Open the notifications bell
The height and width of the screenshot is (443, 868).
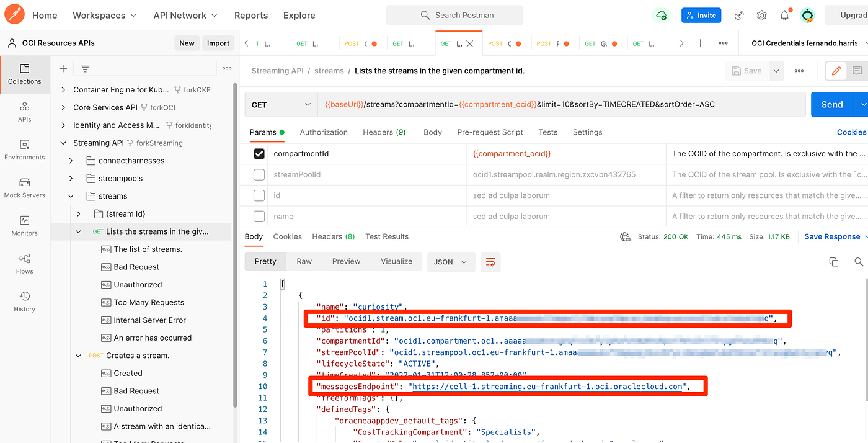tap(784, 15)
